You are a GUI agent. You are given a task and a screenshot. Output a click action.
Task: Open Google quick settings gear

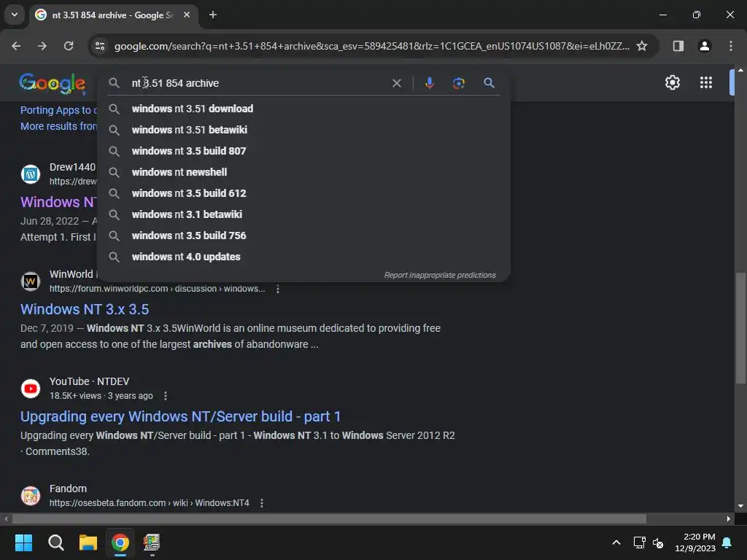[672, 82]
